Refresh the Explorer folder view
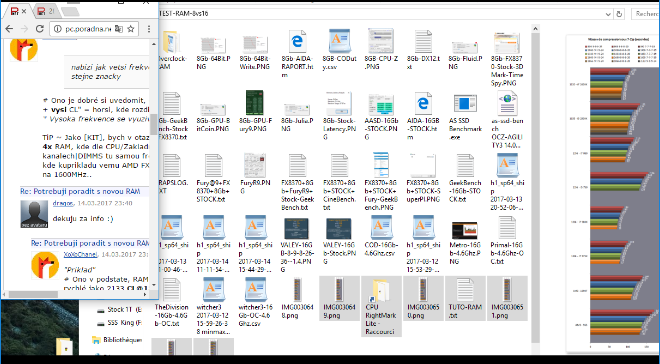This screenshot has width=660, height=364. pyautogui.click(x=619, y=14)
